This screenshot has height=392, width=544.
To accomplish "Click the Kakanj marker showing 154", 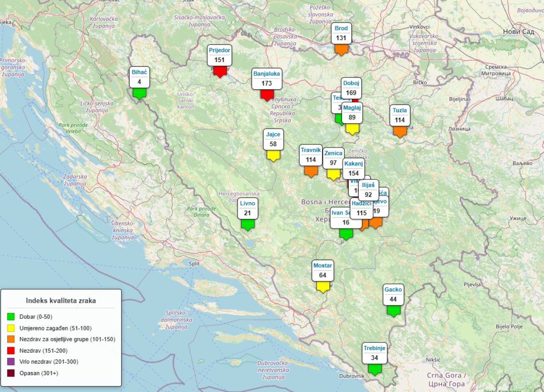I will (354, 169).
